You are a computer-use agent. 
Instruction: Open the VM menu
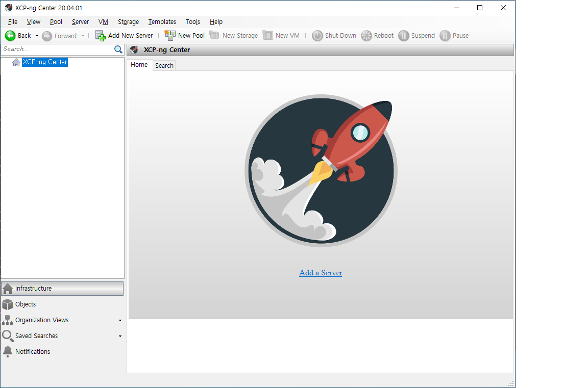click(x=103, y=22)
